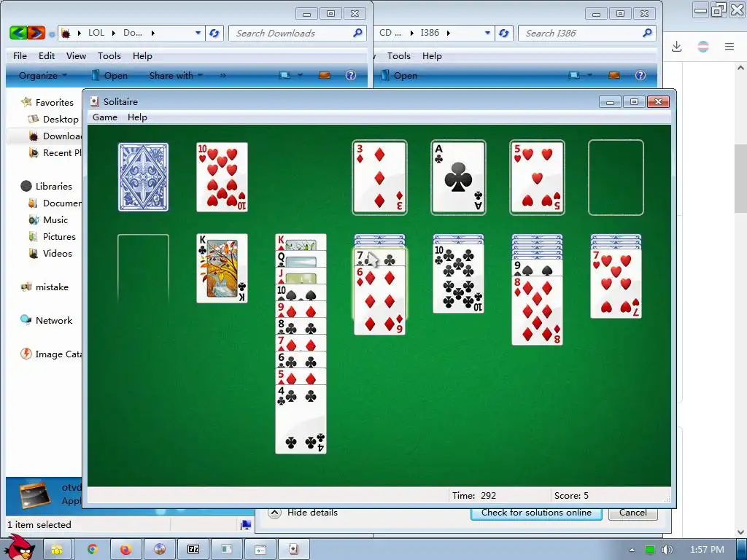Click Open in I386 window toolbar

pyautogui.click(x=399, y=75)
